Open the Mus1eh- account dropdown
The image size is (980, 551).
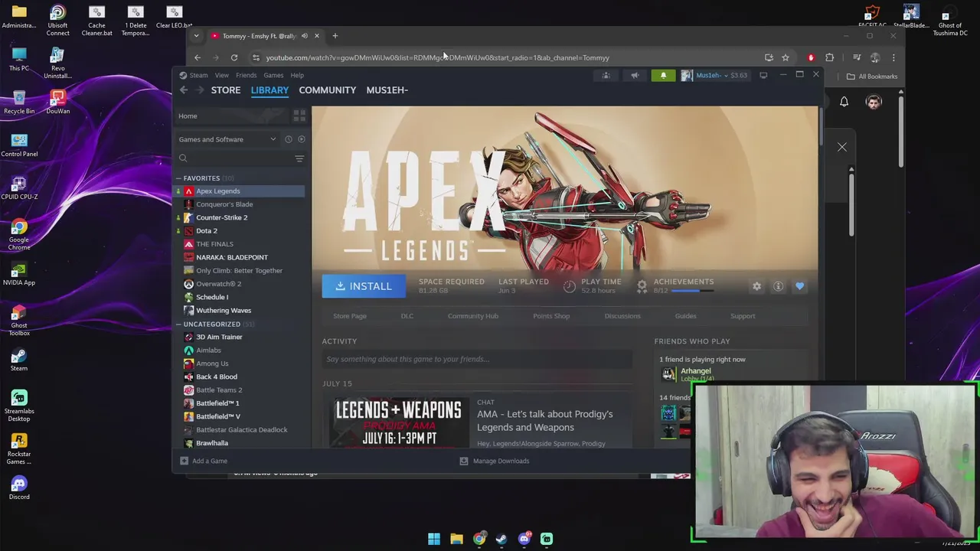714,75
